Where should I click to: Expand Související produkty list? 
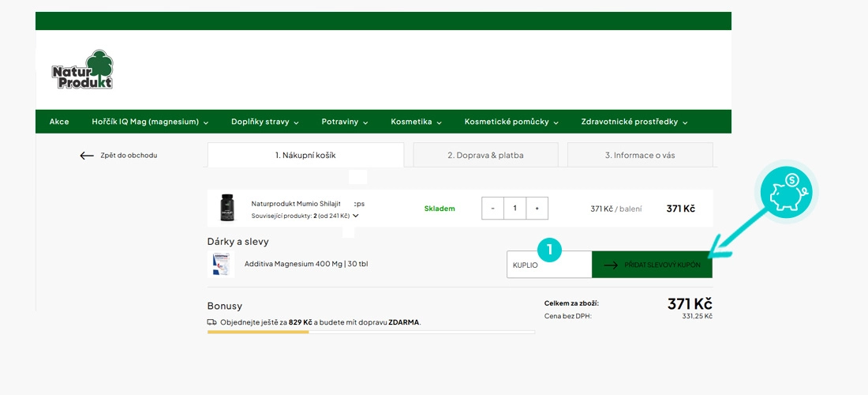[x=305, y=216]
